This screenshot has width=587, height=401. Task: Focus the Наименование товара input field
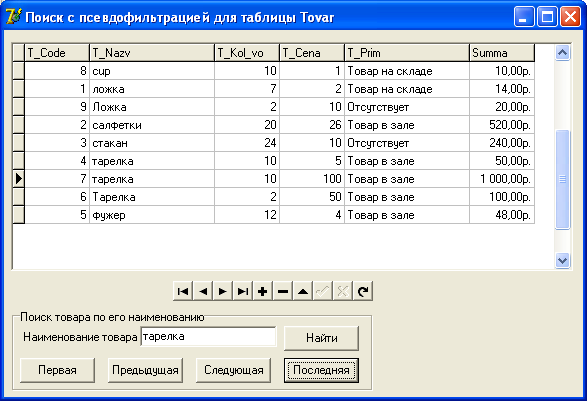click(209, 337)
